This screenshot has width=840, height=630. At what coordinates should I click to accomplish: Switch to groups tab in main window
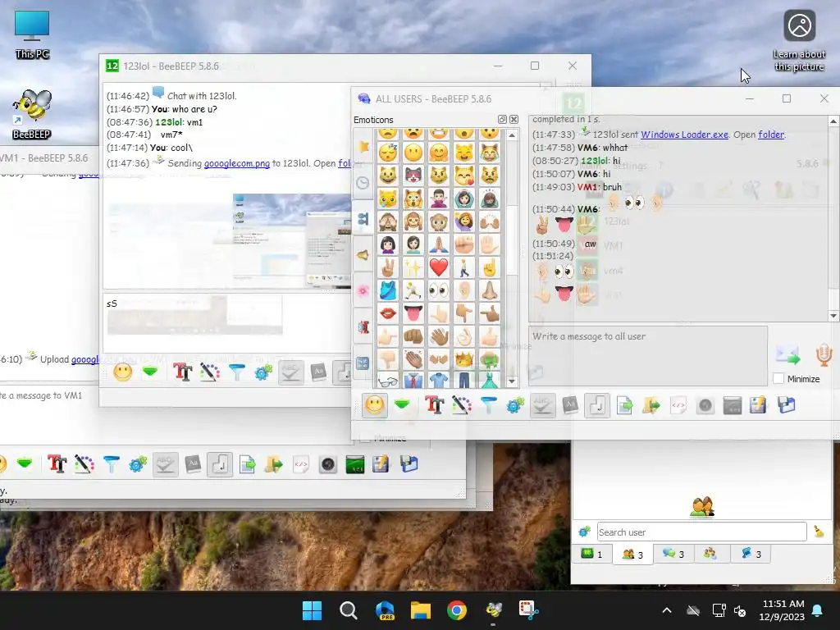711,554
